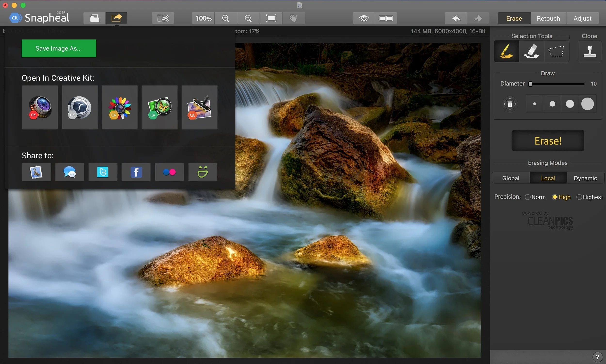Collapse the share export popover button
This screenshot has height=364, width=606.
[116, 18]
